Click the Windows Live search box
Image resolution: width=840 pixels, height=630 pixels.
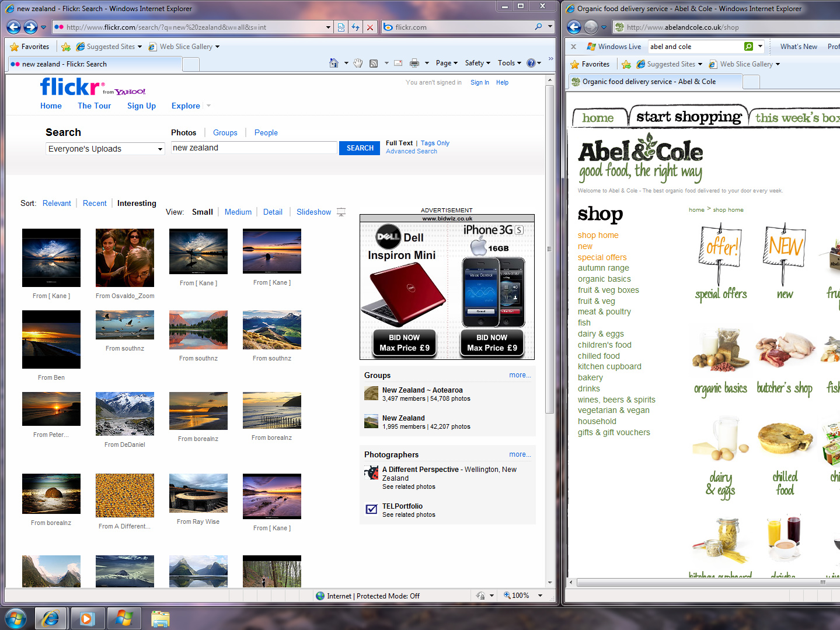pyautogui.click(x=696, y=47)
